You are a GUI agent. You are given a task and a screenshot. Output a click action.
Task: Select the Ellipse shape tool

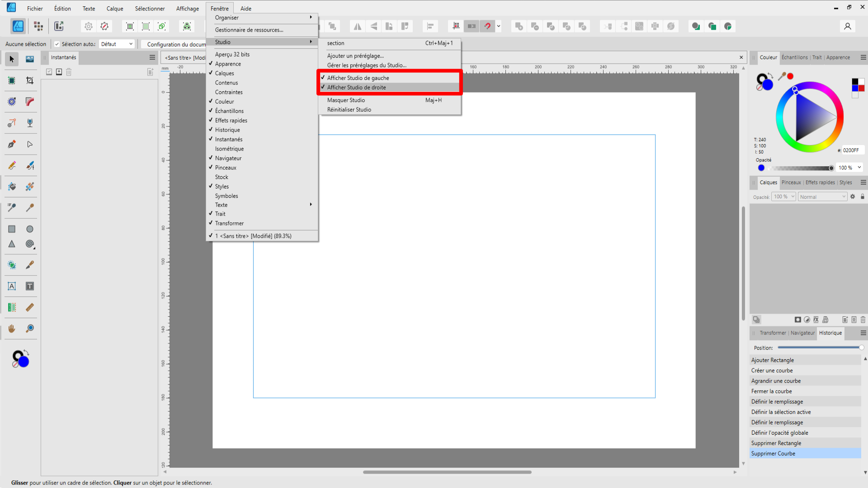(30, 229)
